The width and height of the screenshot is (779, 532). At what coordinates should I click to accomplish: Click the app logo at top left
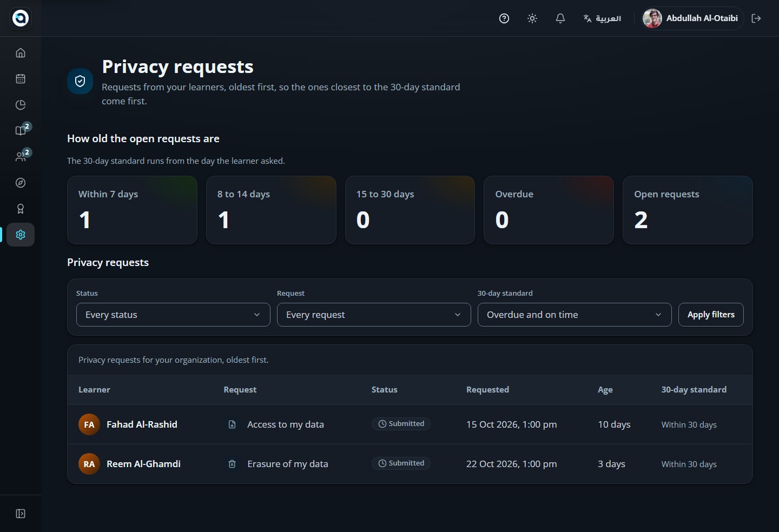(x=21, y=18)
